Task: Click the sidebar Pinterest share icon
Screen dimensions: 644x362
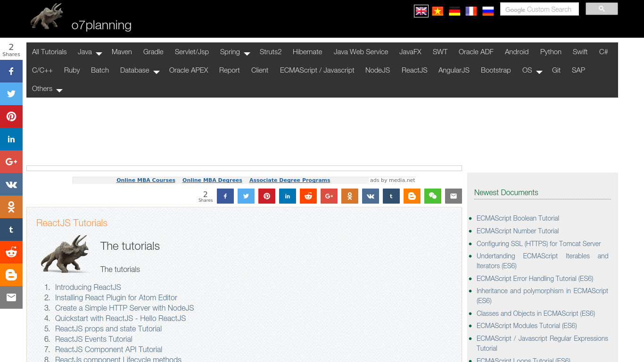Action: pos(11,116)
